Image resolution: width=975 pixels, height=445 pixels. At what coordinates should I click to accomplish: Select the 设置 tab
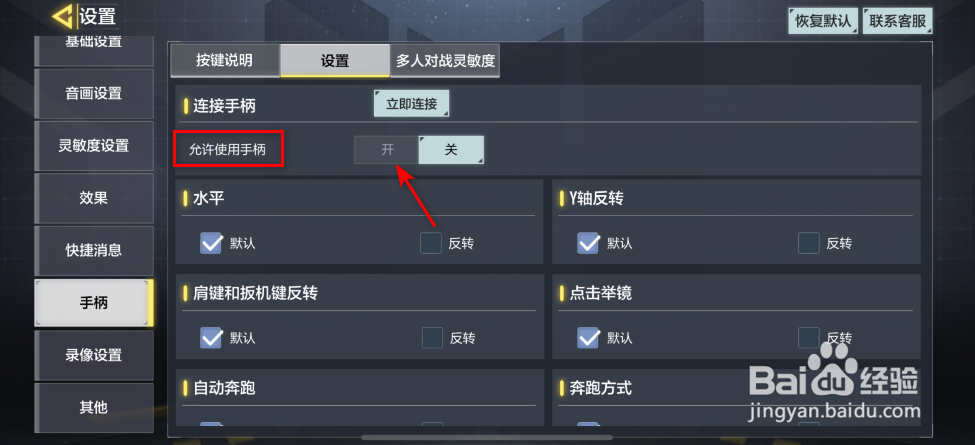(x=335, y=60)
